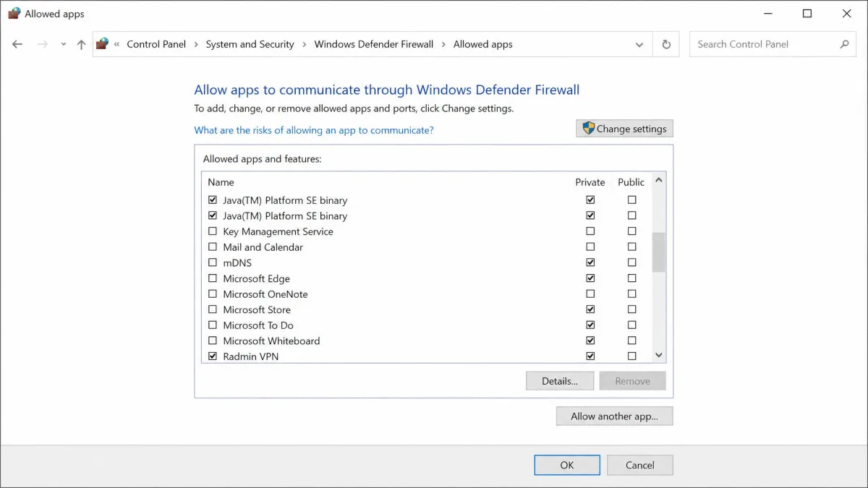Click the Details... button
Screen dimensions: 868x488
[x=560, y=381]
